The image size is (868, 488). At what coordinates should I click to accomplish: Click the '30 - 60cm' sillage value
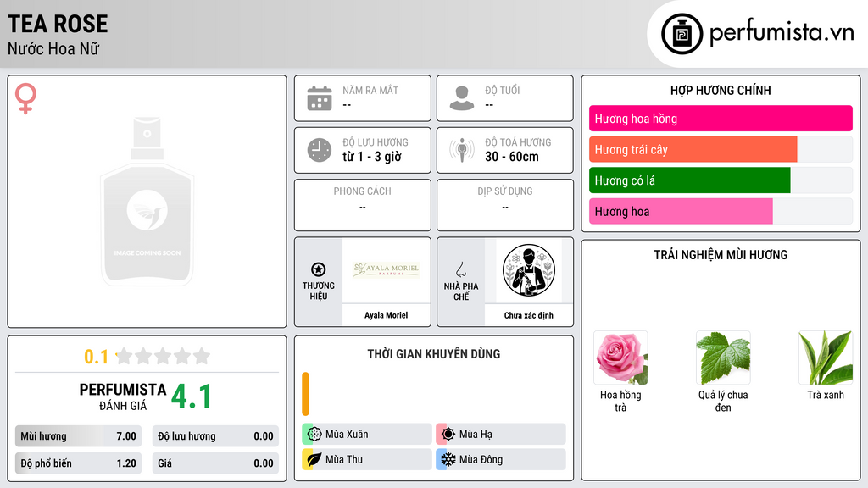pos(512,157)
